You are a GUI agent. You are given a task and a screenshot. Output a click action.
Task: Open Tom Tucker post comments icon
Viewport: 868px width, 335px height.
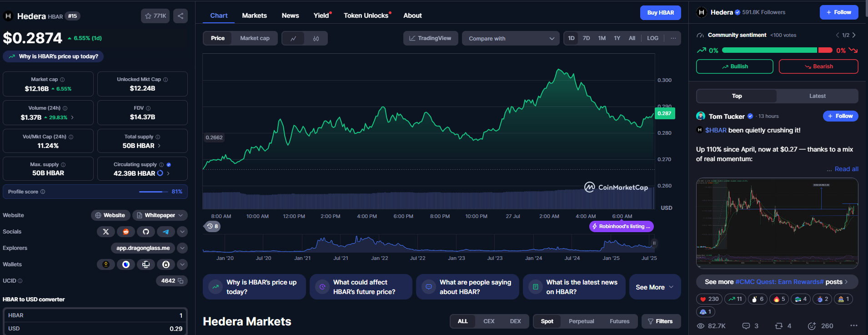coord(746,326)
